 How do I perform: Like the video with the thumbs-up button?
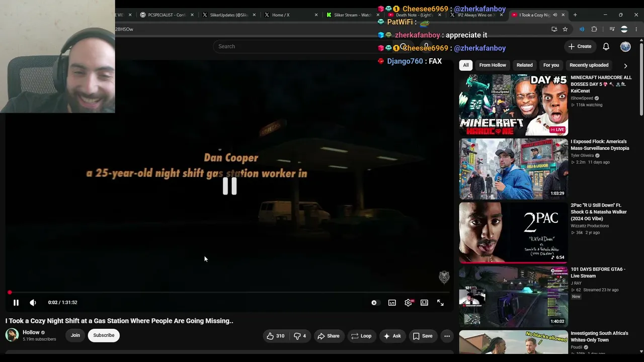pyautogui.click(x=276, y=336)
